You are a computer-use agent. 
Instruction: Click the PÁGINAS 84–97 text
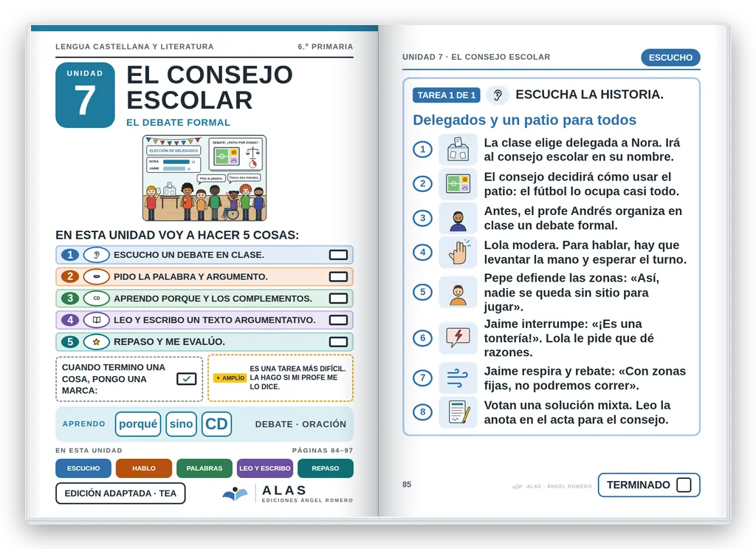click(323, 450)
